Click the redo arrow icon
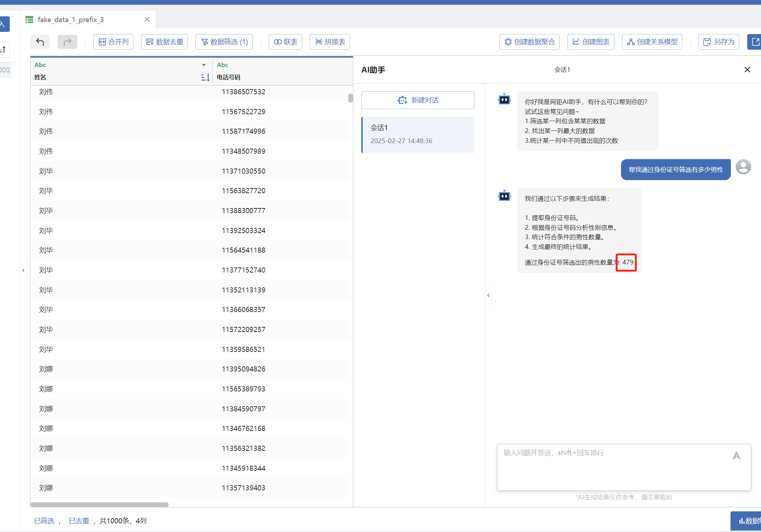Image resolution: width=761 pixels, height=532 pixels. coord(67,42)
